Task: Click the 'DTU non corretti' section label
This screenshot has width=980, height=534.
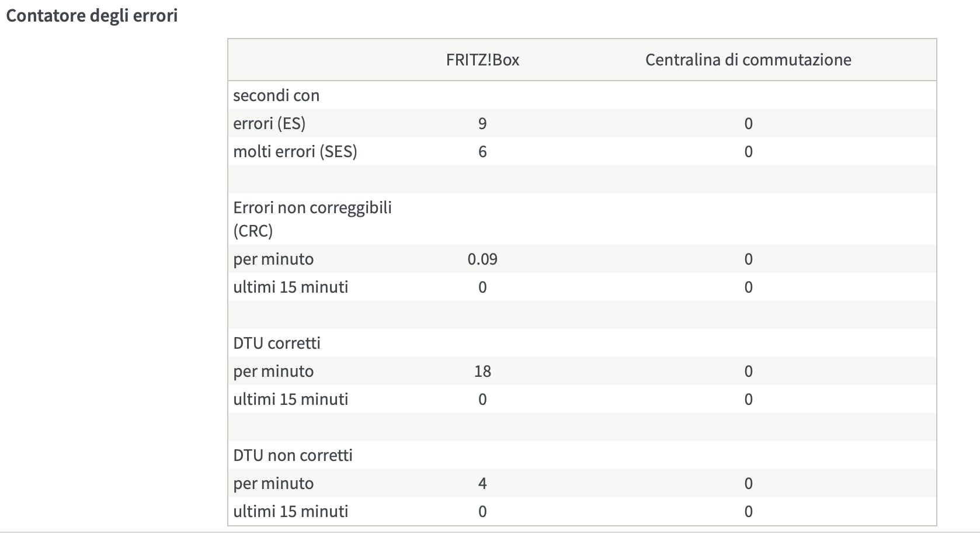Action: [293, 455]
